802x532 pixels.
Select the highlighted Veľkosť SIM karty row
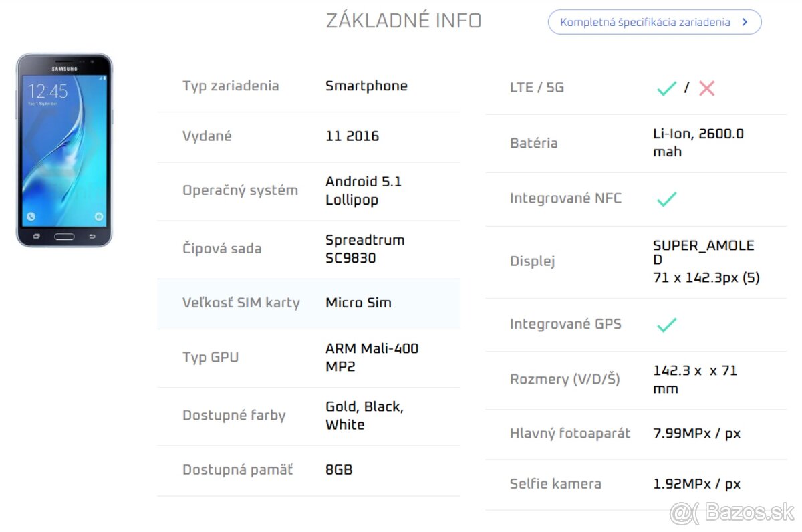click(x=307, y=303)
